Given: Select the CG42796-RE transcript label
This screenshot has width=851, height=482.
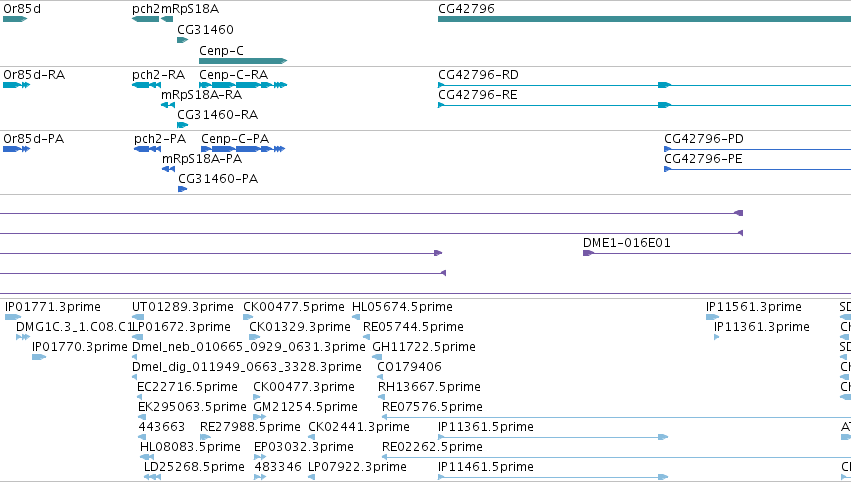Looking at the screenshot, I should (x=478, y=95).
